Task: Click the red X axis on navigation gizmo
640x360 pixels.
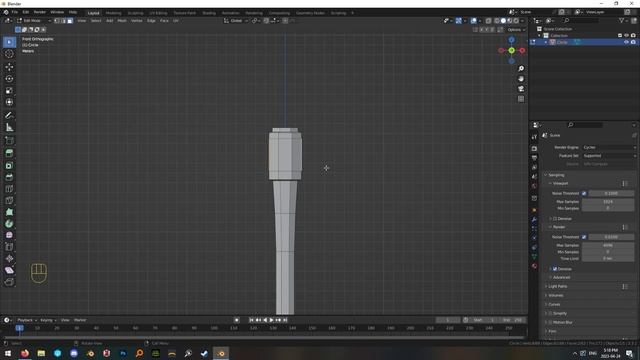Action: [x=522, y=51]
